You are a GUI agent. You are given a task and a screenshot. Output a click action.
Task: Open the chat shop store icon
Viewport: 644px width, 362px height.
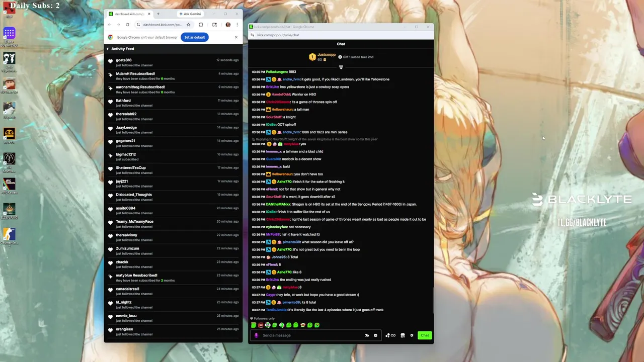(403, 335)
